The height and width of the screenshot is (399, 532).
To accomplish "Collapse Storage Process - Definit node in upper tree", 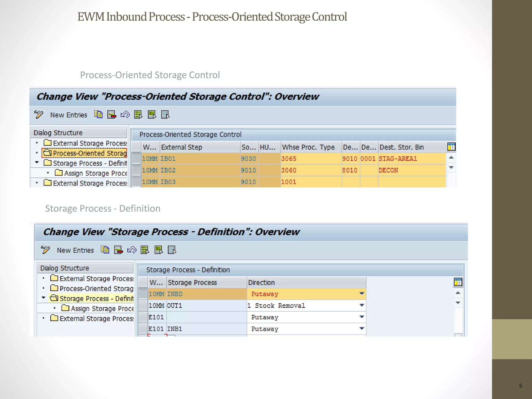I will pos(37,163).
